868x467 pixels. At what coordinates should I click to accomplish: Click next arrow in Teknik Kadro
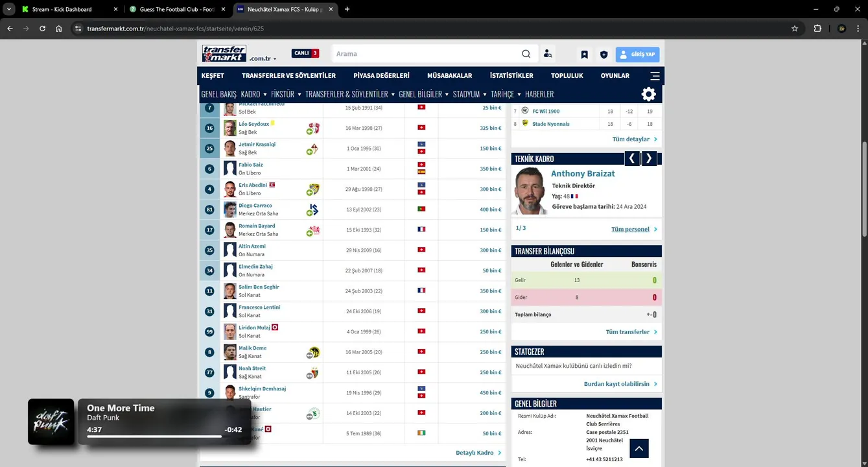click(x=649, y=158)
